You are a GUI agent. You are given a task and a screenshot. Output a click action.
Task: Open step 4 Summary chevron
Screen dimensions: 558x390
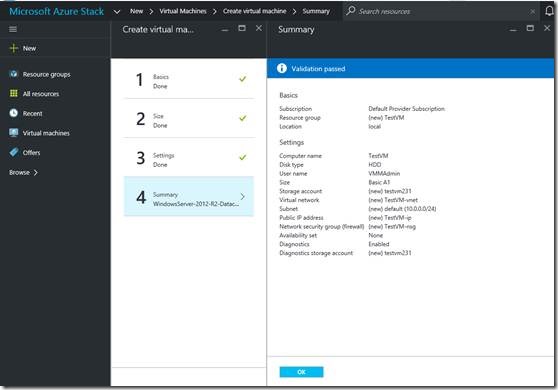[242, 196]
